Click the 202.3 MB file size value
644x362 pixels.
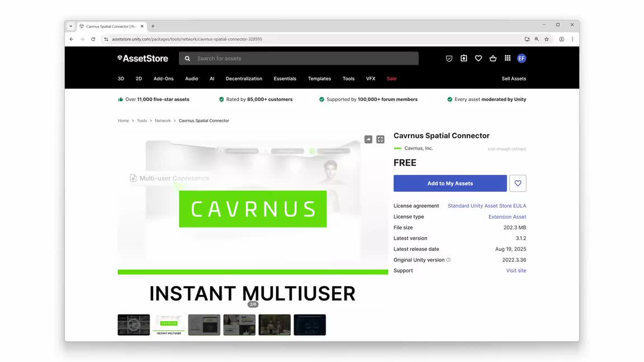[515, 227]
